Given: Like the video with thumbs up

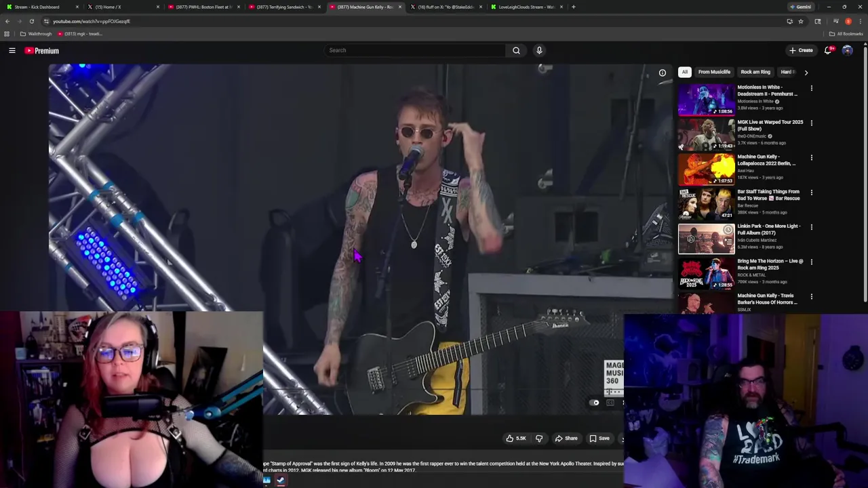Looking at the screenshot, I should [x=516, y=439].
